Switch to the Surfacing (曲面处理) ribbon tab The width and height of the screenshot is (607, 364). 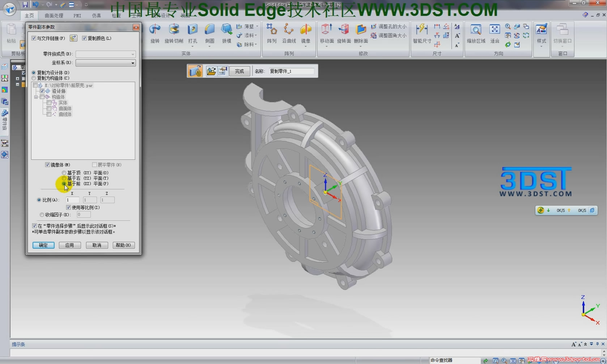[54, 16]
